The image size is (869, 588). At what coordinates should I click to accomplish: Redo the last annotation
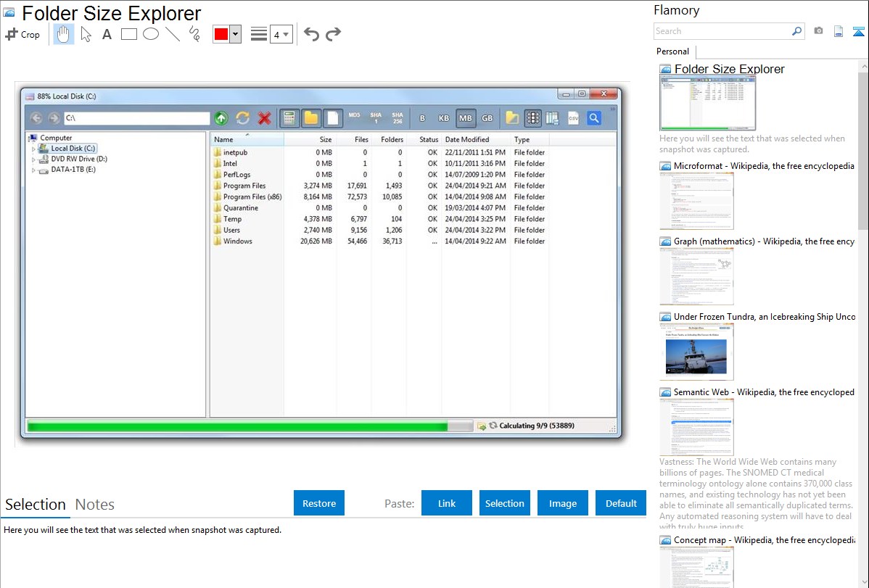(334, 34)
